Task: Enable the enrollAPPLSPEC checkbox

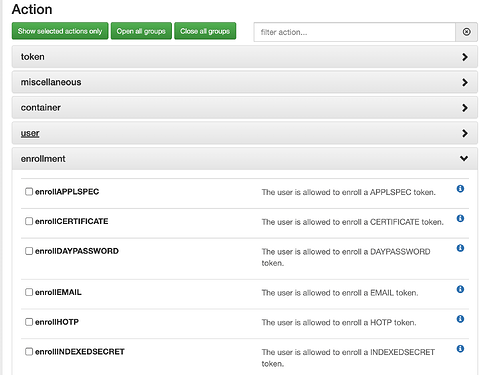Action: 29,192
